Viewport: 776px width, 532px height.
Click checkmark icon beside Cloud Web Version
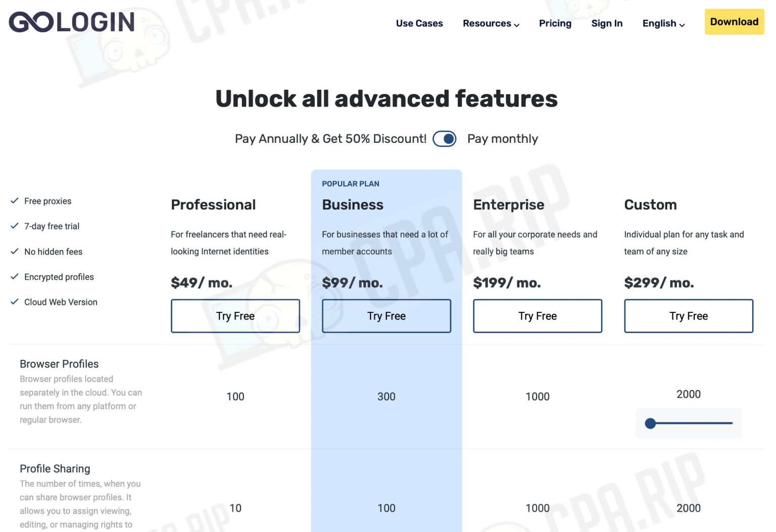[x=15, y=302]
